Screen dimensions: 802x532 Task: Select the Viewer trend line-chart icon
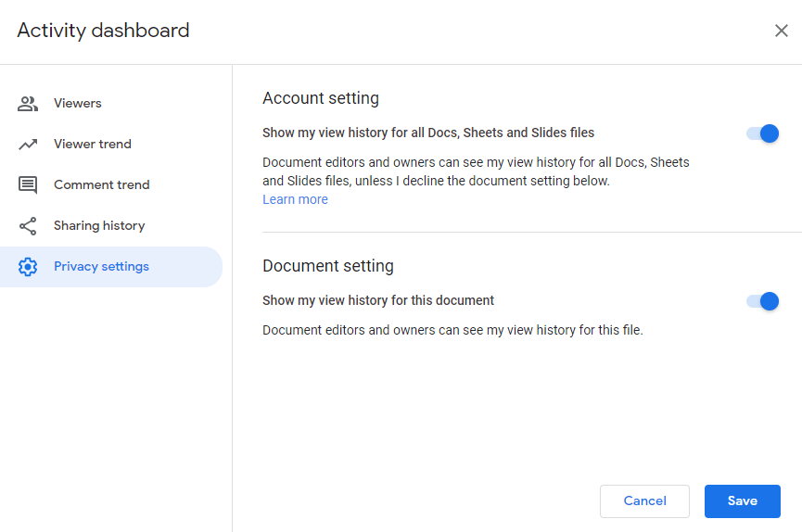pyautogui.click(x=28, y=145)
